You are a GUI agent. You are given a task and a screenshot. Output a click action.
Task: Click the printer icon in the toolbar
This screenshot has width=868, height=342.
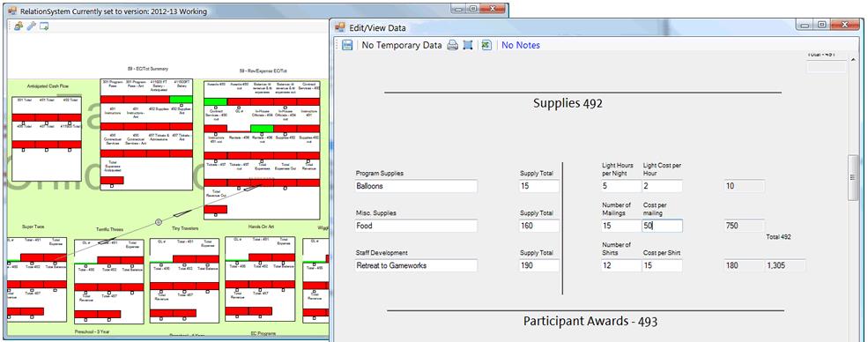(452, 45)
